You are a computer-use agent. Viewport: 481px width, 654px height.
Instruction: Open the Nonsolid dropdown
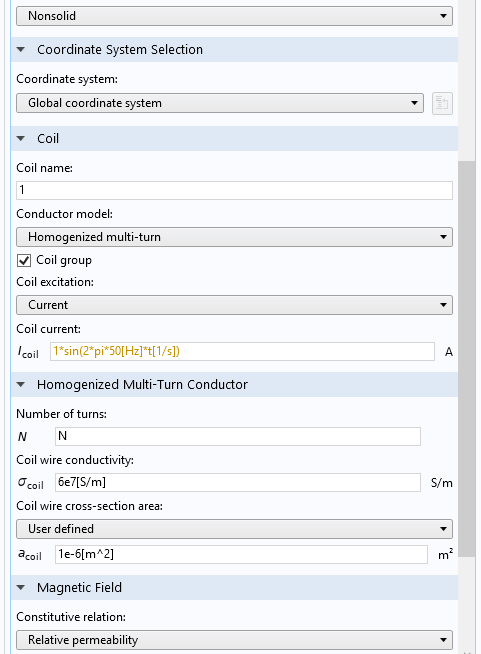(x=234, y=16)
